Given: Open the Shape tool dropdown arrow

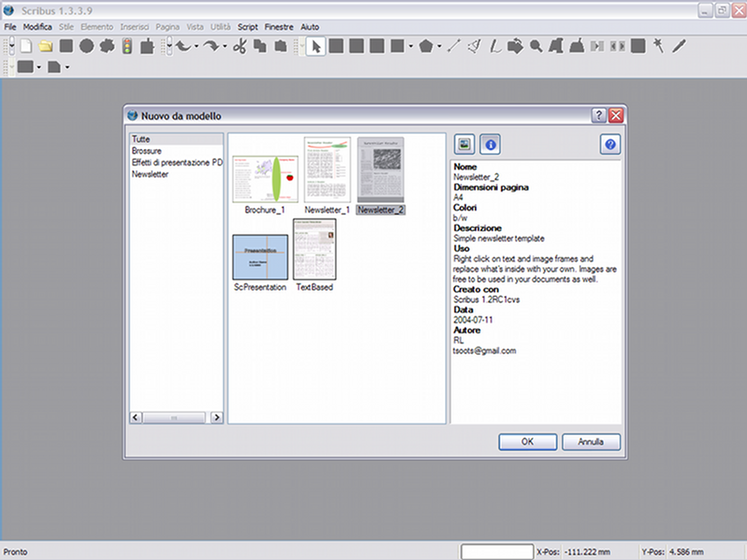Looking at the screenshot, I should coord(411,47).
